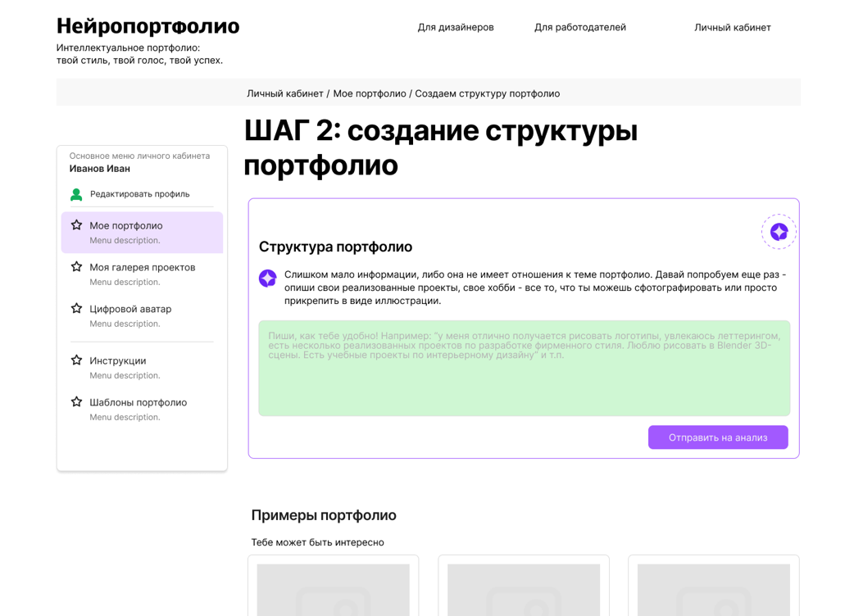This screenshot has height=616, width=854.
Task: Focus the green portfolio description text area
Action: click(525, 369)
